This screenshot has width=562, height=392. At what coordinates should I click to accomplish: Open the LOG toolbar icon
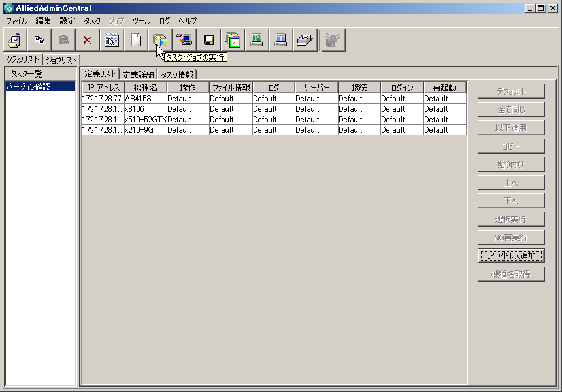pyautogui.click(x=305, y=40)
